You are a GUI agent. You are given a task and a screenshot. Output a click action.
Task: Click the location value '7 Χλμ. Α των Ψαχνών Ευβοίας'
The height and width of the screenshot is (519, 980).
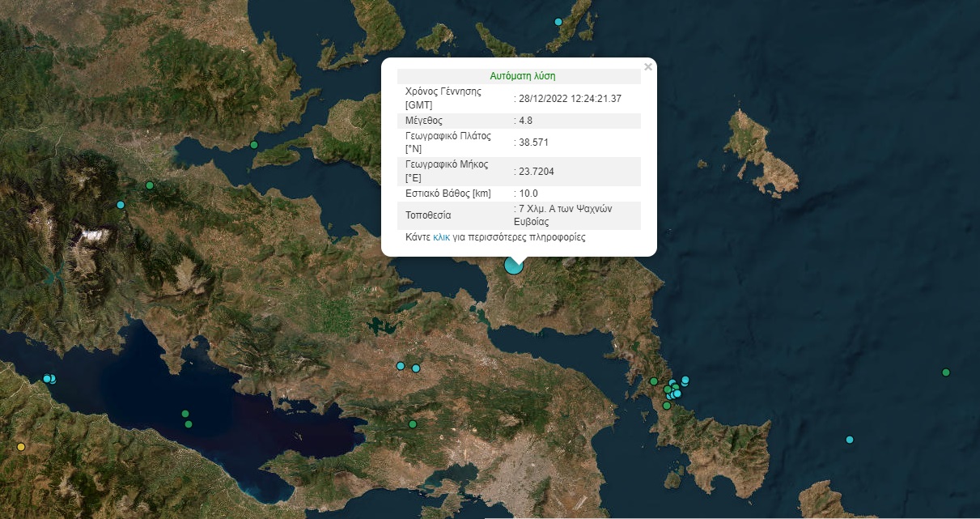pyautogui.click(x=563, y=215)
